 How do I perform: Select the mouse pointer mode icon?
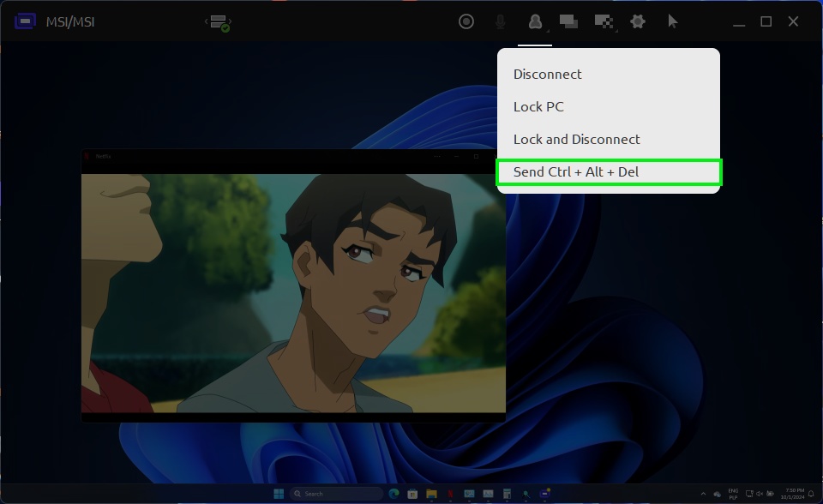tap(673, 21)
